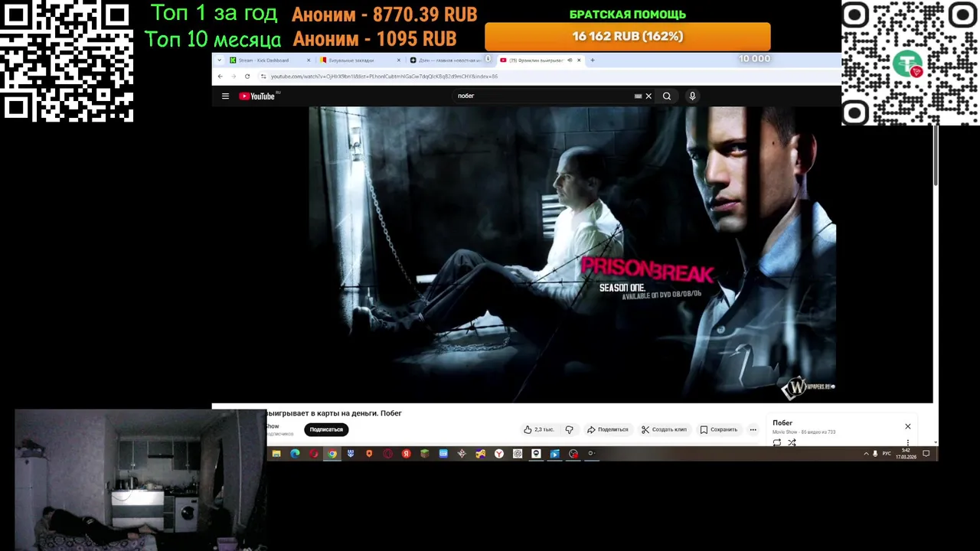Open the tray microphone indicator
This screenshot has width=980, height=551.
coord(875,454)
